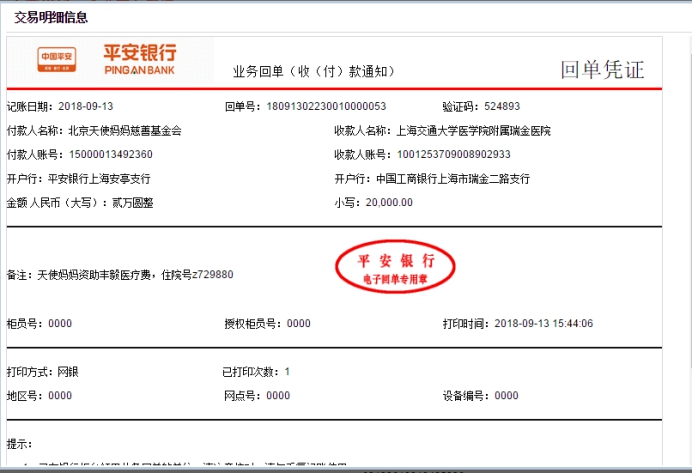Select the 柜员号 0000 value
This screenshot has height=473, width=692.
(x=60, y=323)
